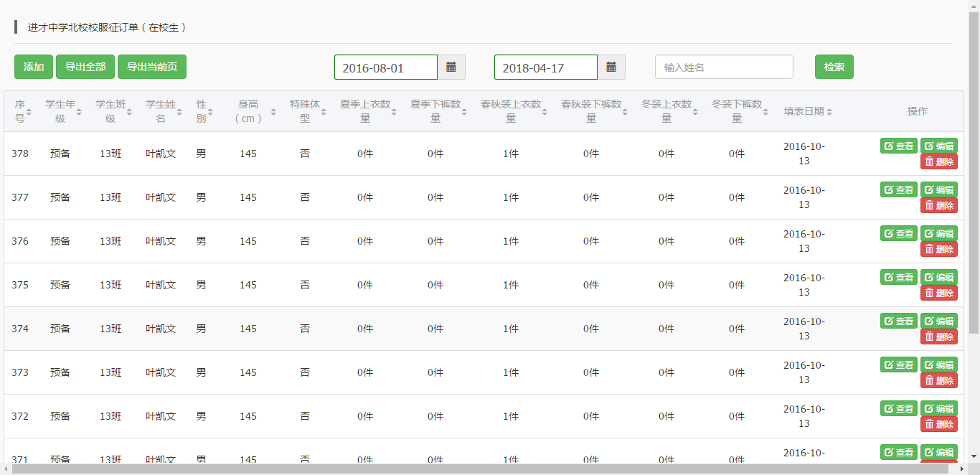Edit record number 374
980x475 pixels.
tap(938, 321)
